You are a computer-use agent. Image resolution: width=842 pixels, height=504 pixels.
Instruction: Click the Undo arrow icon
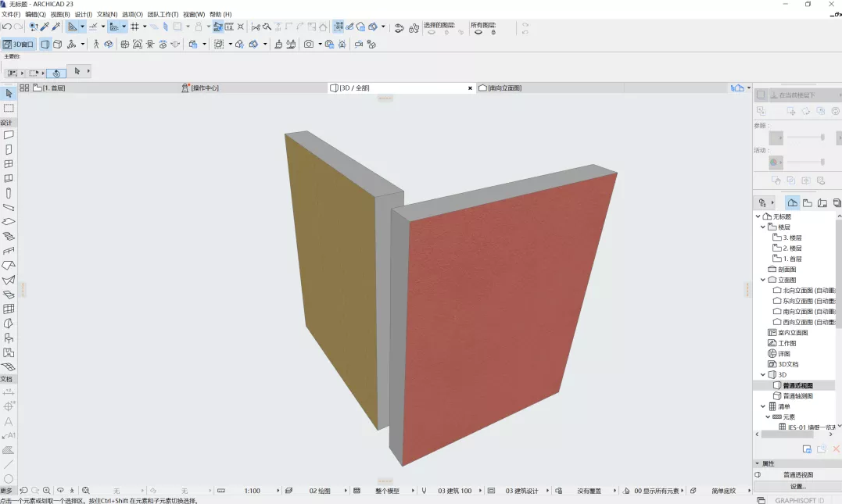pyautogui.click(x=7, y=27)
